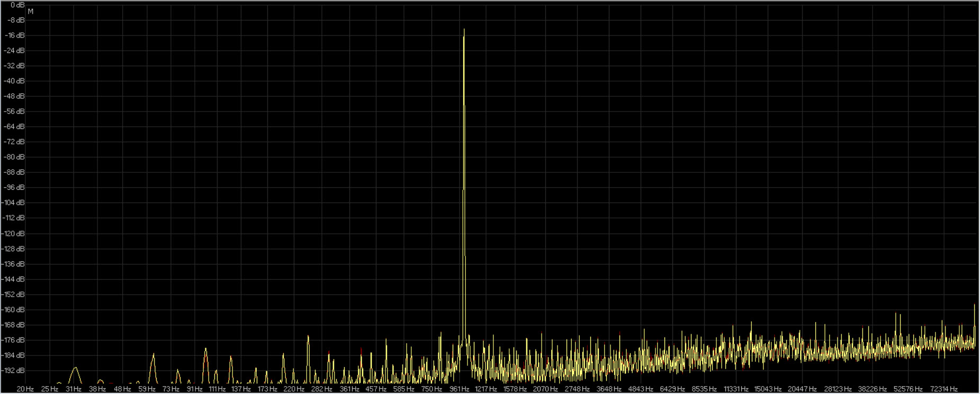Click the 585 Hz frequency label
The width and height of the screenshot is (980, 394).
(403, 389)
